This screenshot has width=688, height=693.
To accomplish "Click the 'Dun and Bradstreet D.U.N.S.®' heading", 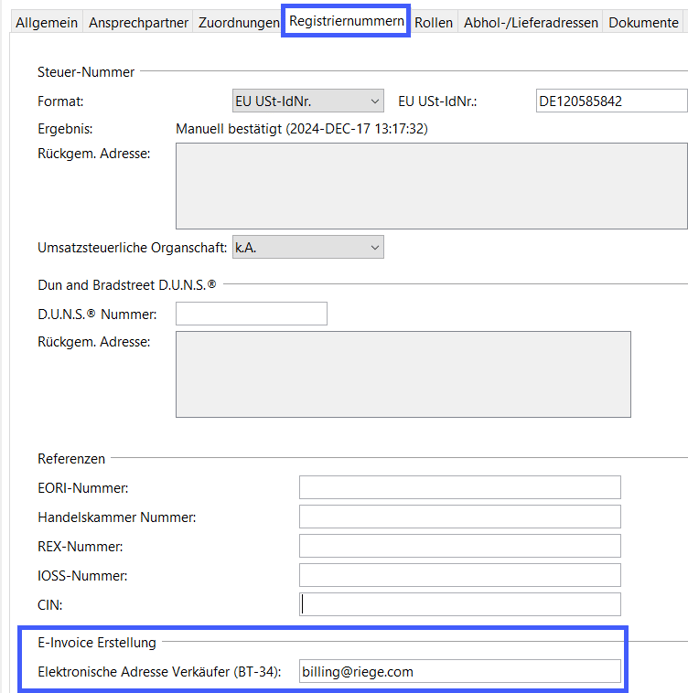I will [x=127, y=285].
